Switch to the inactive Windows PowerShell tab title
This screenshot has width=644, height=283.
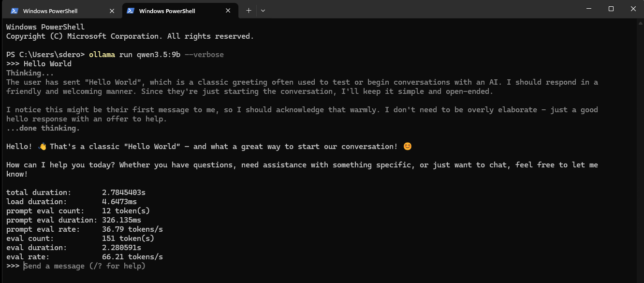[x=50, y=11]
